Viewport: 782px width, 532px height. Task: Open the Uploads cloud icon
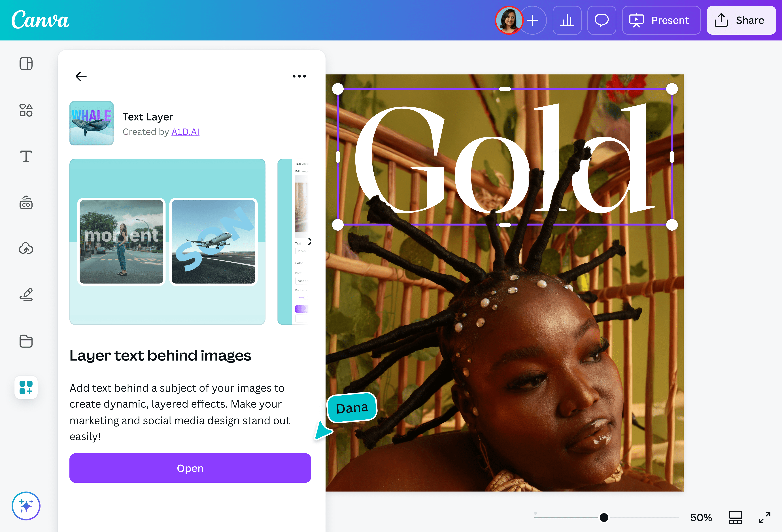click(x=26, y=248)
